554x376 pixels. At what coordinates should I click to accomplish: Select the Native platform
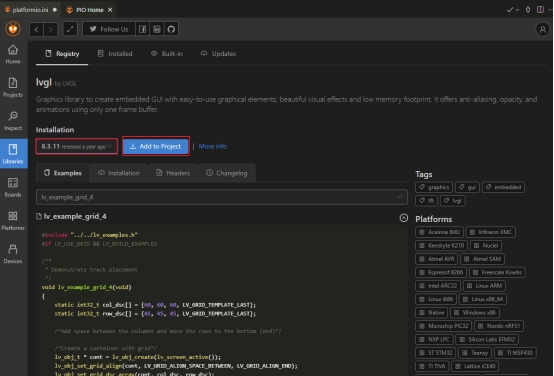pos(432,312)
